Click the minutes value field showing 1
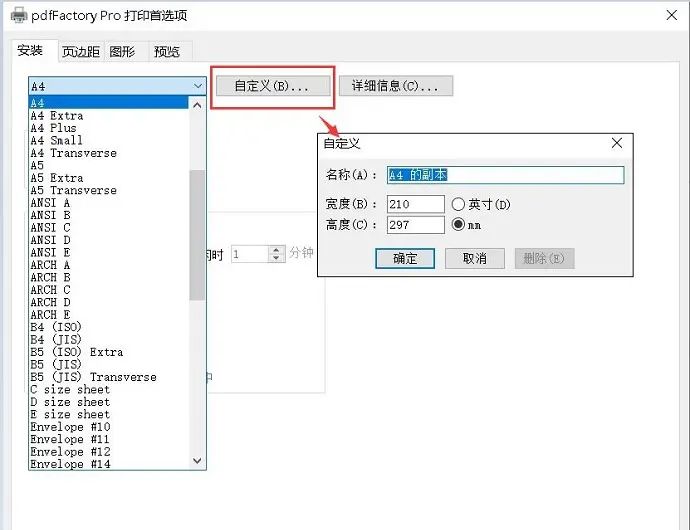The height and width of the screenshot is (530, 690). [250, 254]
